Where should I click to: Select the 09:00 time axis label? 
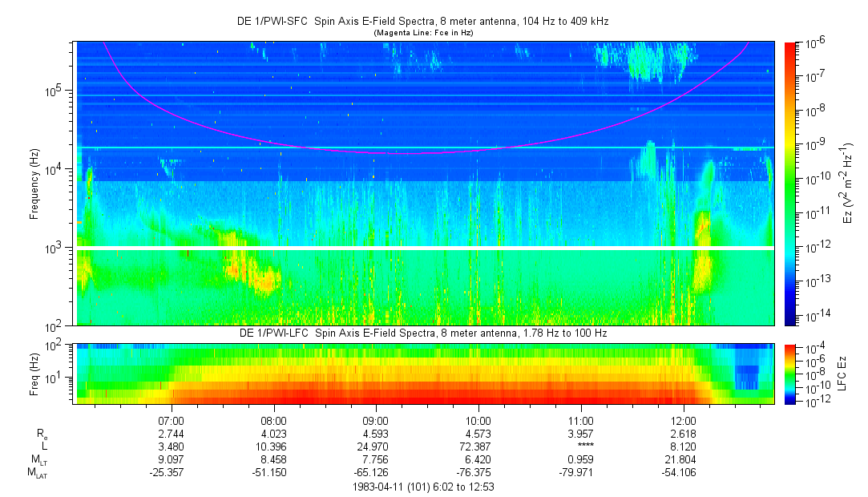pyautogui.click(x=376, y=421)
